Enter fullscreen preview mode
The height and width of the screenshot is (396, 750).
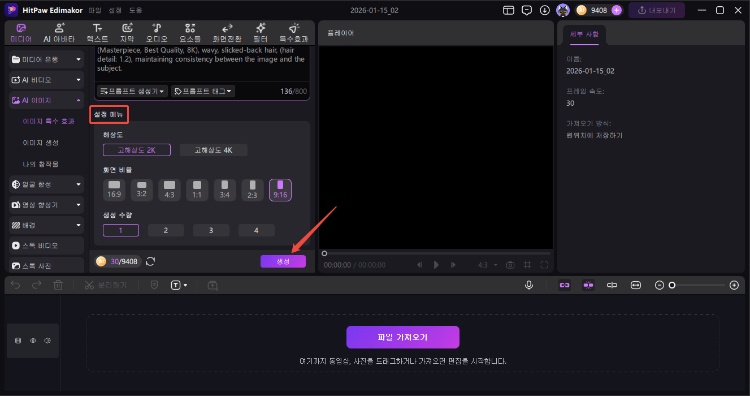(x=544, y=264)
